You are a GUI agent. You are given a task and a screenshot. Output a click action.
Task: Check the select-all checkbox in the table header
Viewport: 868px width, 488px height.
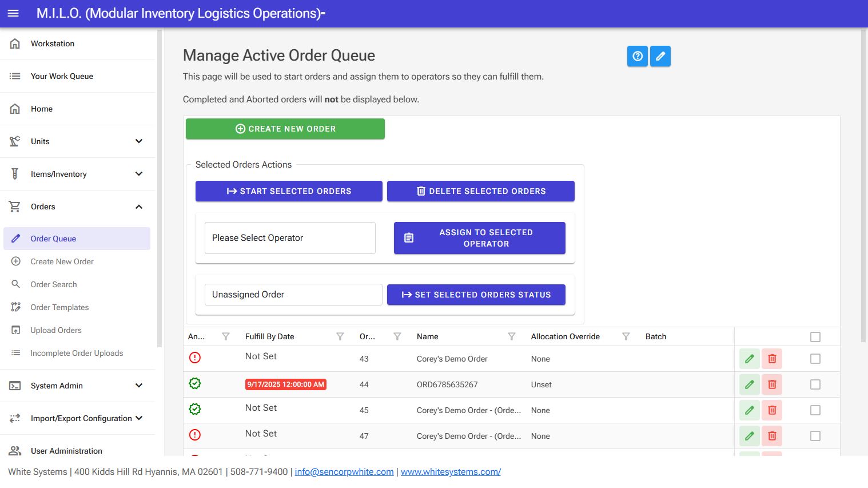point(815,336)
